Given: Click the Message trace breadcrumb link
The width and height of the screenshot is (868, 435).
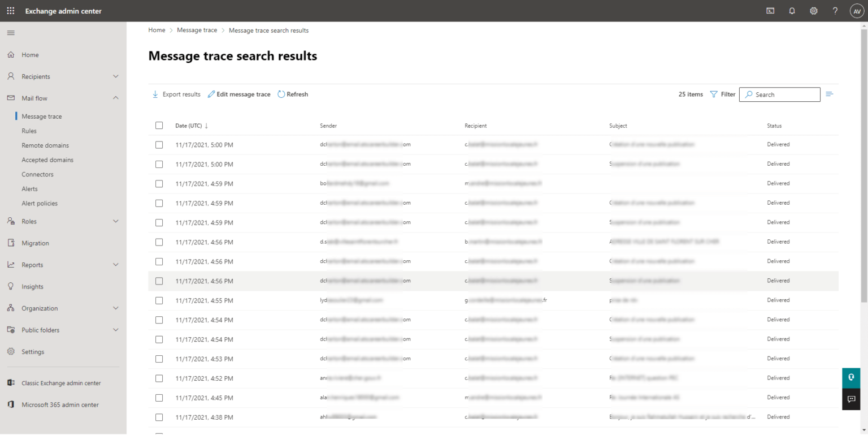Looking at the screenshot, I should click(197, 31).
